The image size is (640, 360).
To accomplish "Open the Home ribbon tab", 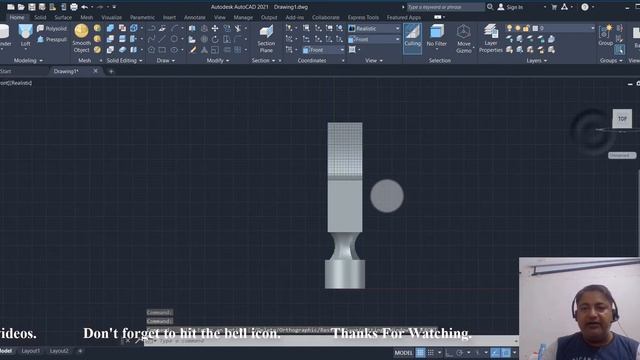I will [17, 18].
